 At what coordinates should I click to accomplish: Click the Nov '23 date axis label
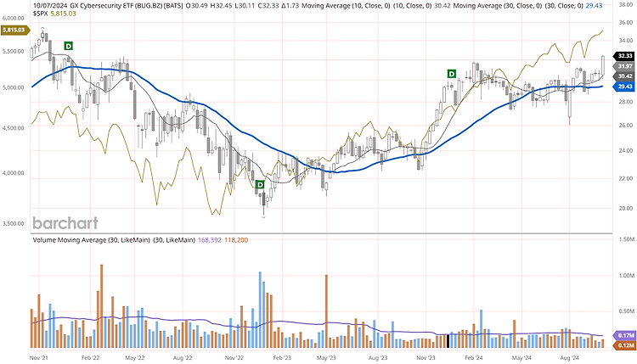[x=426, y=358]
